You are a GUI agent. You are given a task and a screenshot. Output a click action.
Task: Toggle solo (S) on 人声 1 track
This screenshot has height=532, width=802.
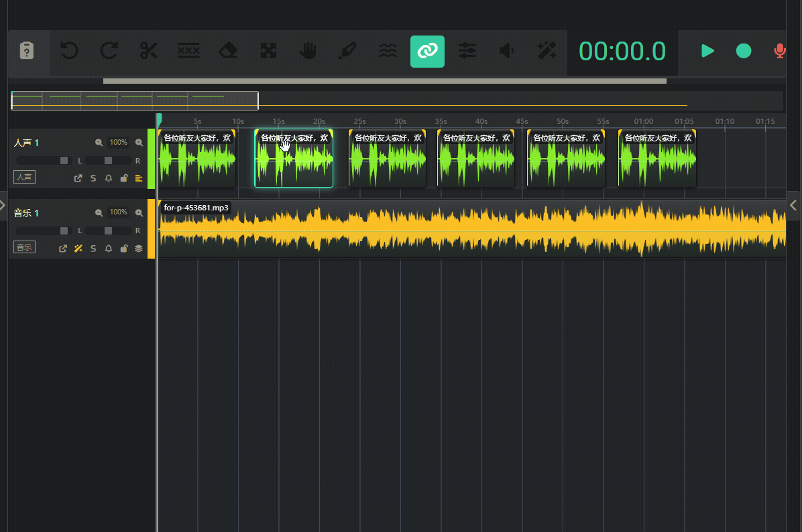click(93, 178)
